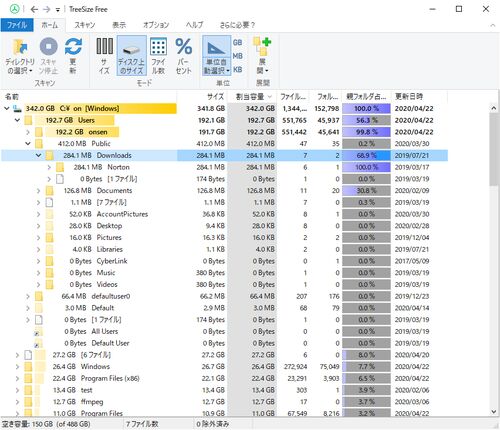Open the ヘルプ tab

pyautogui.click(x=194, y=25)
